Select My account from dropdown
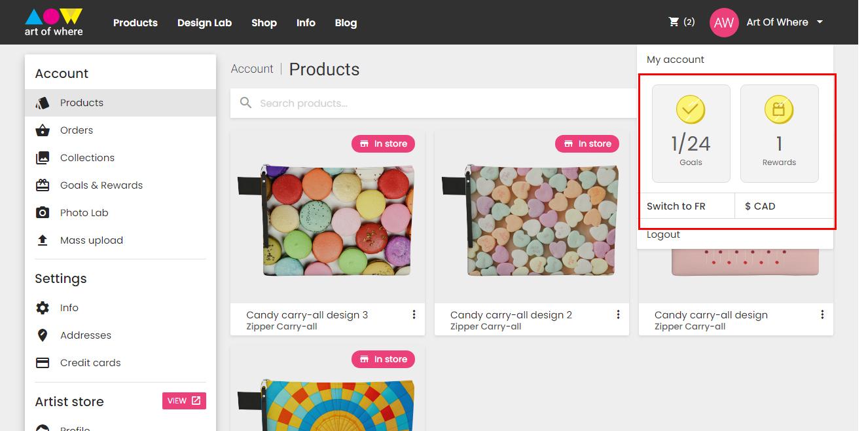 click(676, 60)
